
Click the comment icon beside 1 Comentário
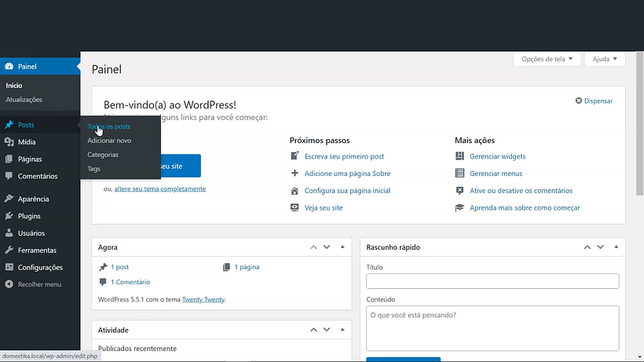[x=103, y=282]
